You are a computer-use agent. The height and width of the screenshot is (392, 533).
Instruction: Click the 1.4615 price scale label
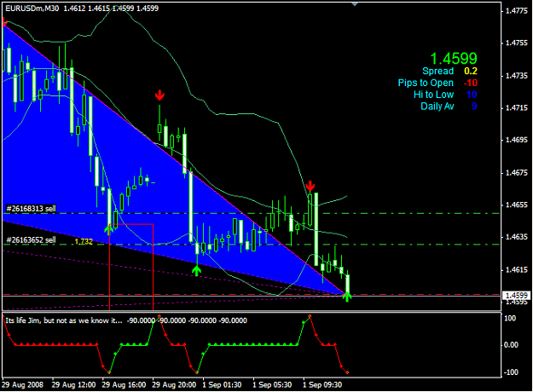click(x=517, y=269)
